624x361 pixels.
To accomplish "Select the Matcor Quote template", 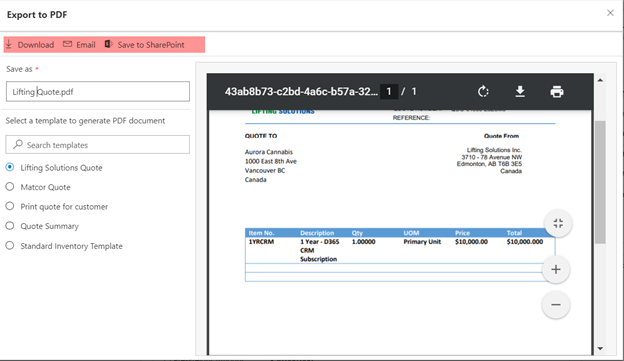I will click(x=10, y=187).
